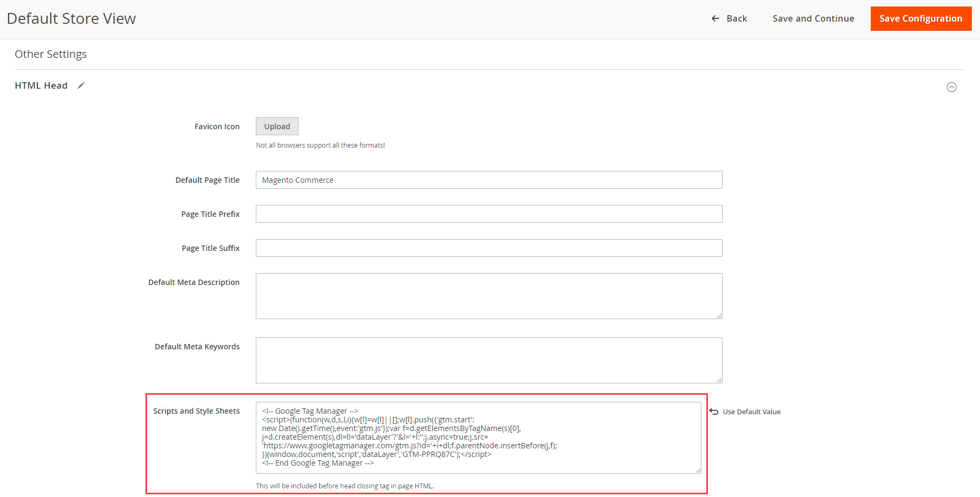Click the Page Title Suffix label
This screenshot has height=497, width=980.
pos(210,248)
